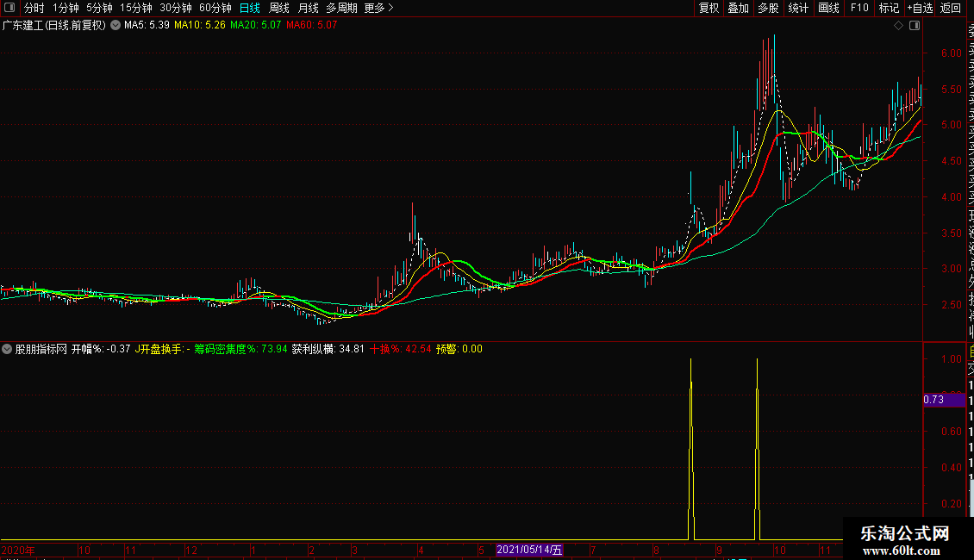Click the MA10: 5.26 label

pyautogui.click(x=199, y=26)
